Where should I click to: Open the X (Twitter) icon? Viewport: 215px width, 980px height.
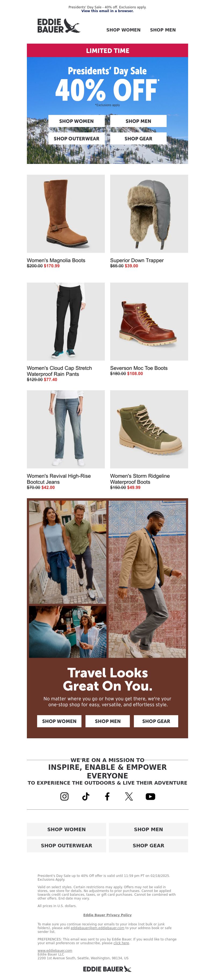click(x=129, y=796)
